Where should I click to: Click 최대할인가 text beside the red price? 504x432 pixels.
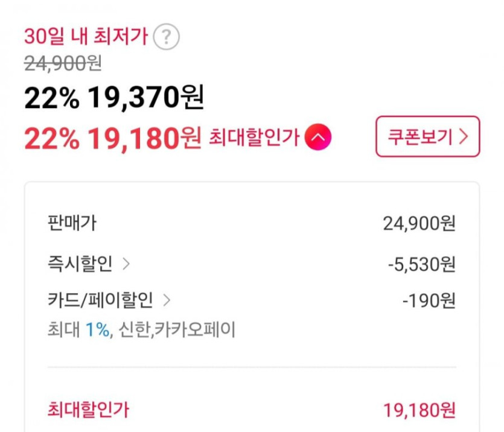click(254, 139)
